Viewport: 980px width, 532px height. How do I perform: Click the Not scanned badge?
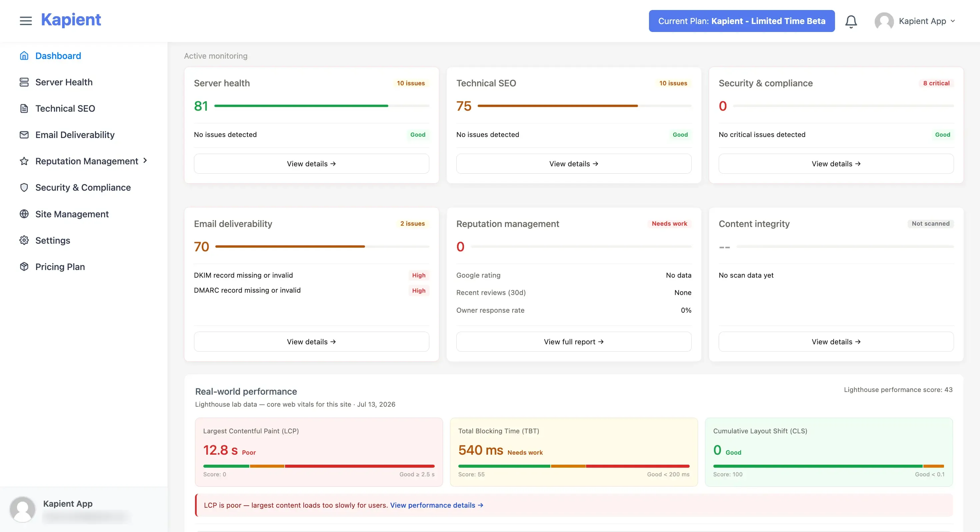coord(931,224)
